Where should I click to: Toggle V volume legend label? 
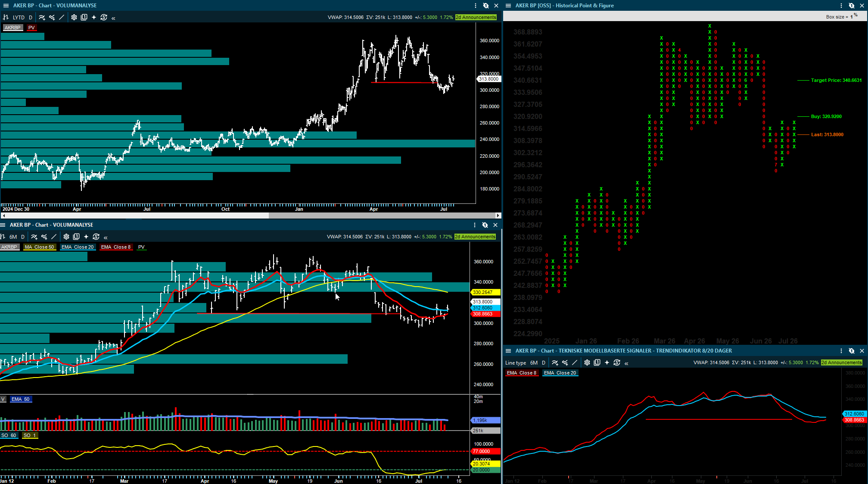click(3, 399)
